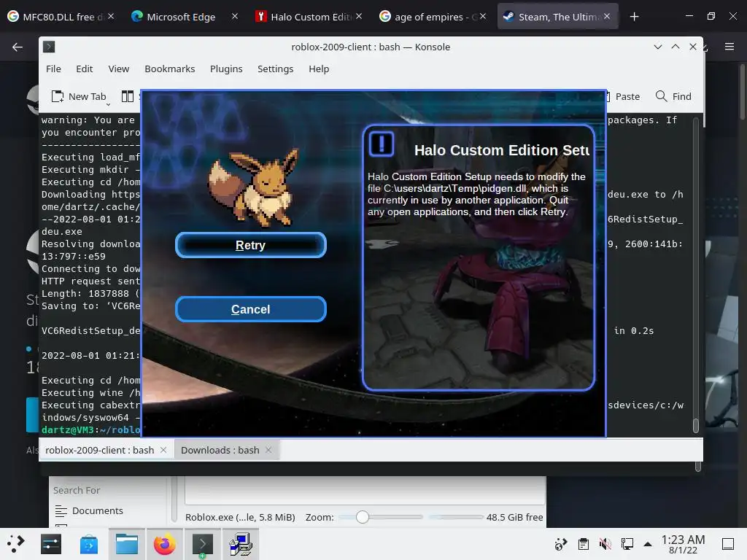Image resolution: width=747 pixels, height=560 pixels.
Task: Click the Konsole taskbar entry
Action: click(203, 544)
